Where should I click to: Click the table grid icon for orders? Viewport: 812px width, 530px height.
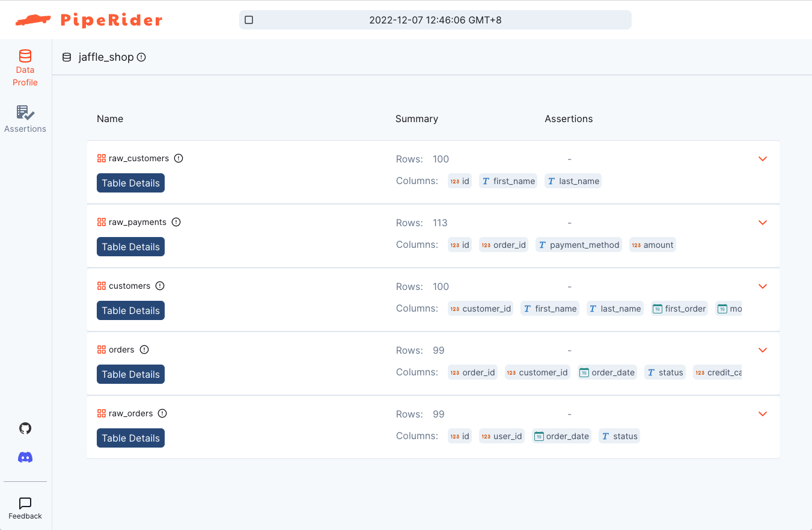coord(102,350)
